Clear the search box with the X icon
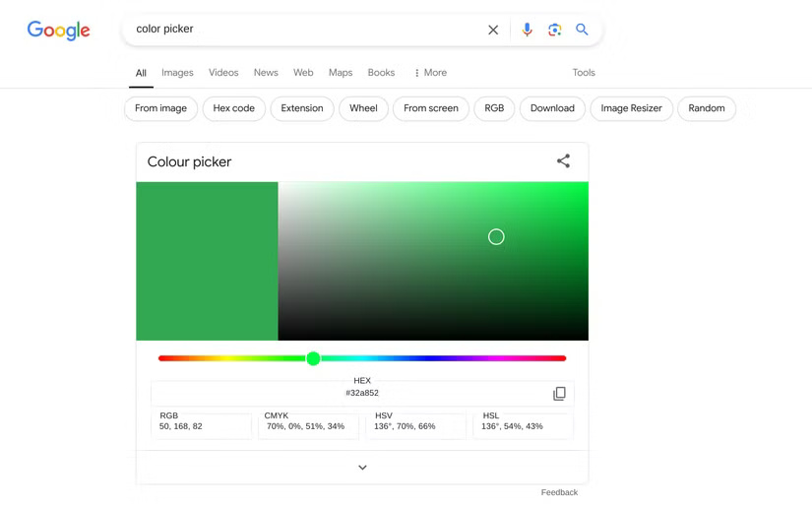The image size is (812, 507). [x=493, y=31]
